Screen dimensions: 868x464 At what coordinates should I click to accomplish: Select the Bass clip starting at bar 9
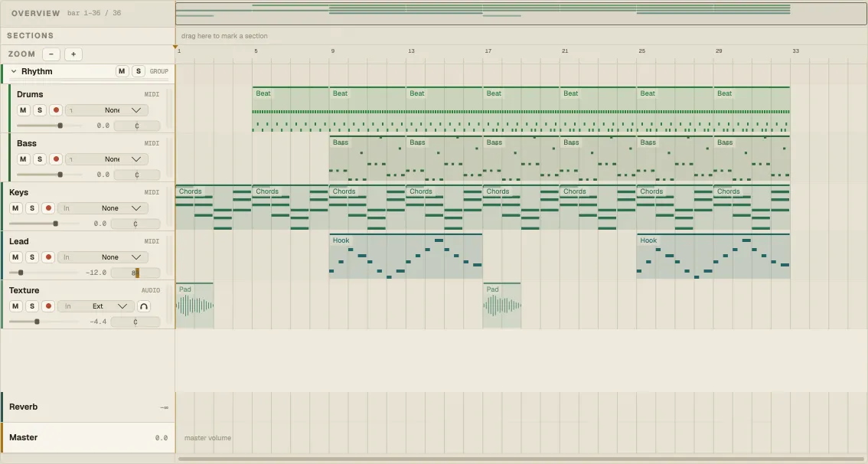coord(367,159)
